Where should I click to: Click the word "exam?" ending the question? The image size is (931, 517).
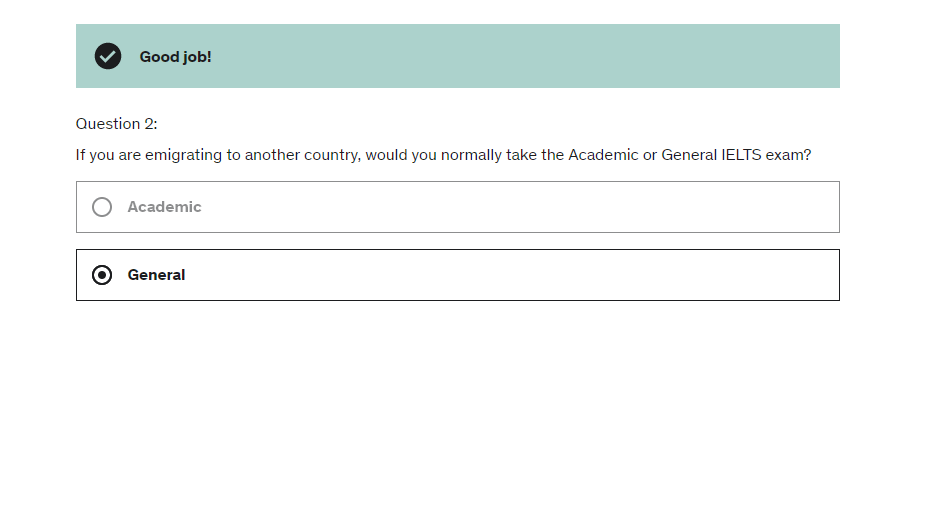(789, 155)
